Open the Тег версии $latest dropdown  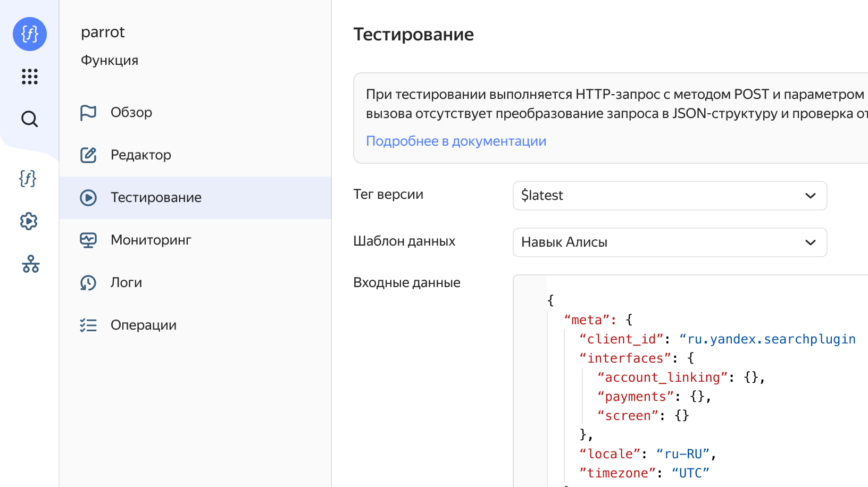(670, 196)
